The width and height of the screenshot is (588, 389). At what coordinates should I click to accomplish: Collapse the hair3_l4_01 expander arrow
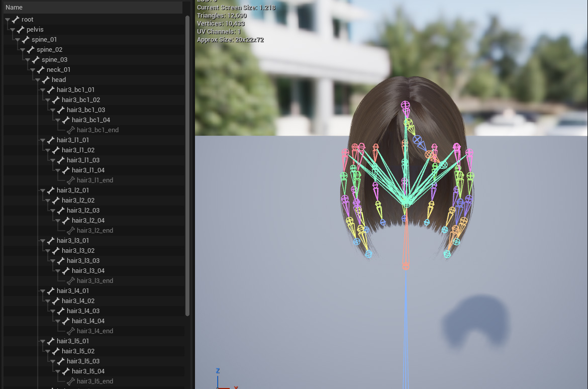pyautogui.click(x=43, y=291)
